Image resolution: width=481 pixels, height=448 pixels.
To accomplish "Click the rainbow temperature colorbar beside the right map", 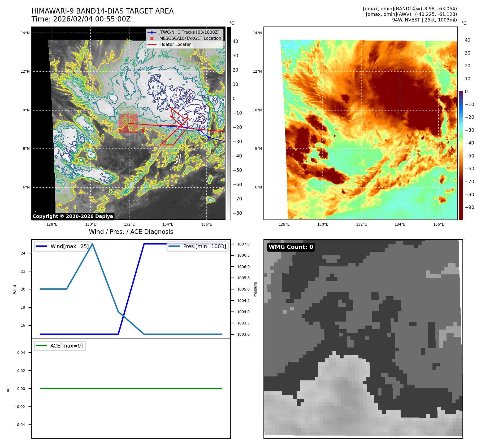I will [461, 123].
